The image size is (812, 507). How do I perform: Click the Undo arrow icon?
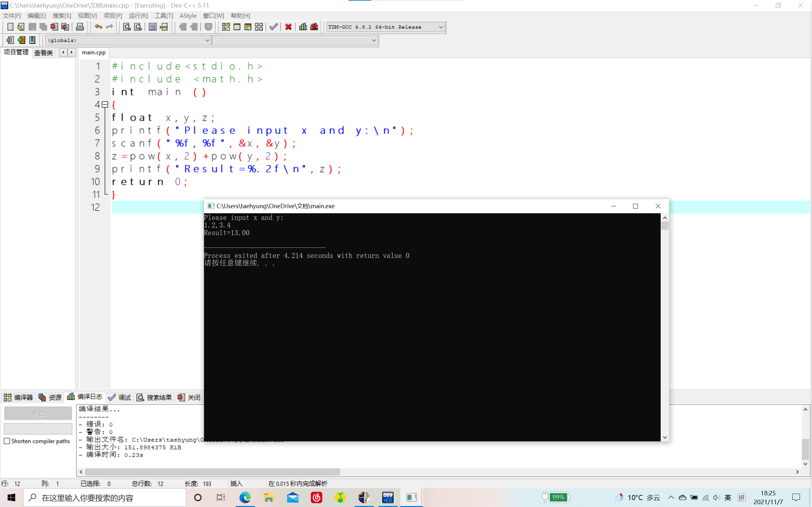pyautogui.click(x=98, y=27)
